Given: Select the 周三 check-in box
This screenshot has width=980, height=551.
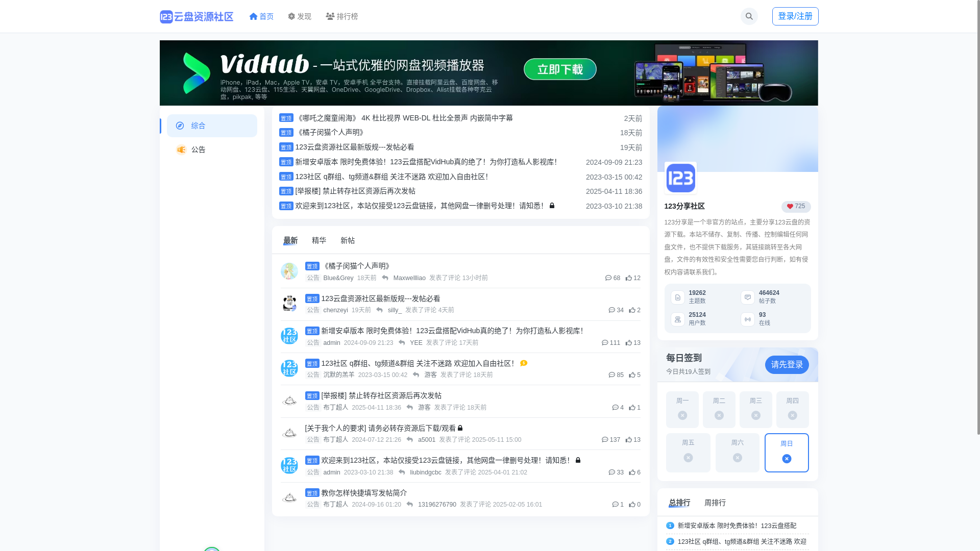Looking at the screenshot, I should coord(756,410).
